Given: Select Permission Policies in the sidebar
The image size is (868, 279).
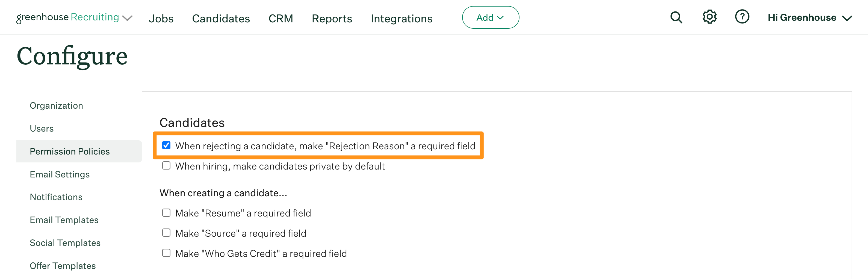Looking at the screenshot, I should 69,151.
